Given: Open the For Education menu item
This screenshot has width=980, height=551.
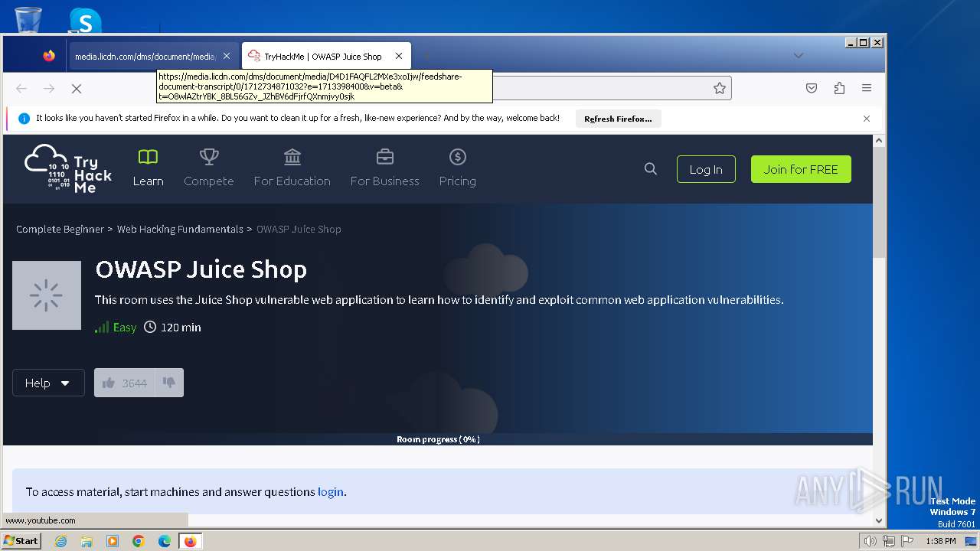Looking at the screenshot, I should coord(292,168).
